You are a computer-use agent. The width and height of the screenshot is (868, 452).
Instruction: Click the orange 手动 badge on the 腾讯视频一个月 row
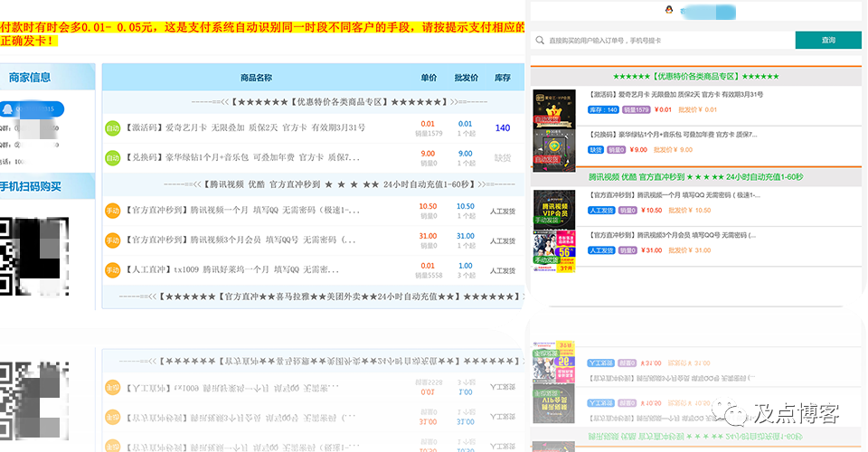(x=113, y=211)
